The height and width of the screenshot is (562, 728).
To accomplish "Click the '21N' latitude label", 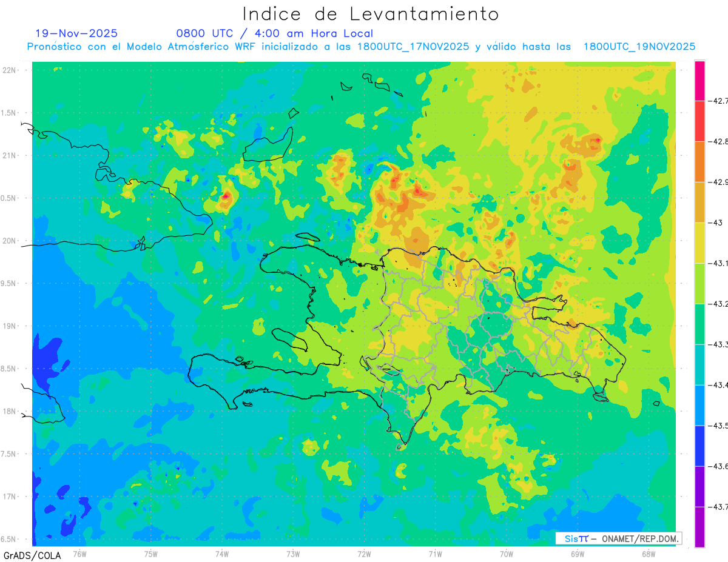I will click(8, 156).
